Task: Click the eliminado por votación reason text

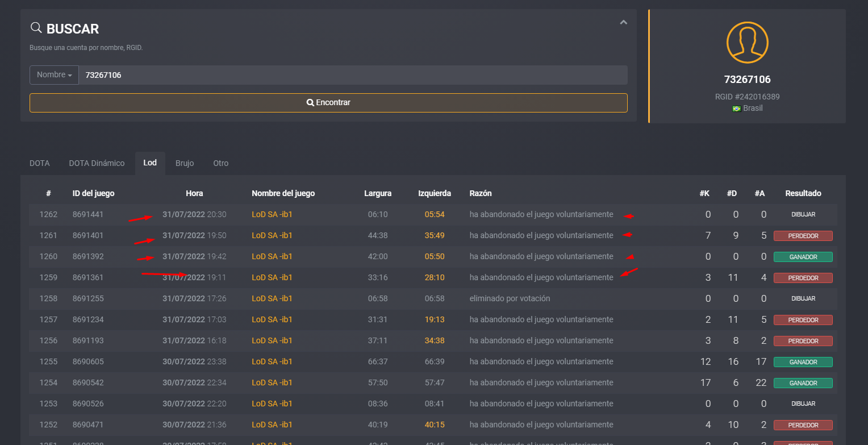Action: pyautogui.click(x=510, y=298)
